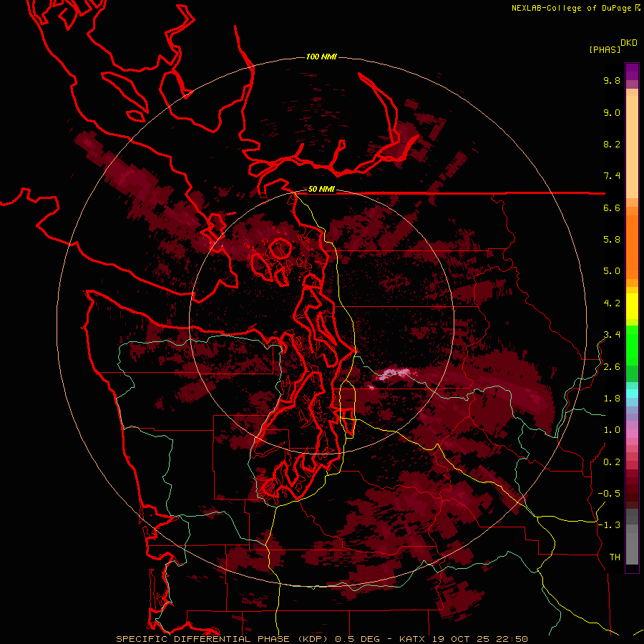Image resolution: width=644 pixels, height=644 pixels.
Task: Click the 50 NMI range ring label
Action: 321,189
